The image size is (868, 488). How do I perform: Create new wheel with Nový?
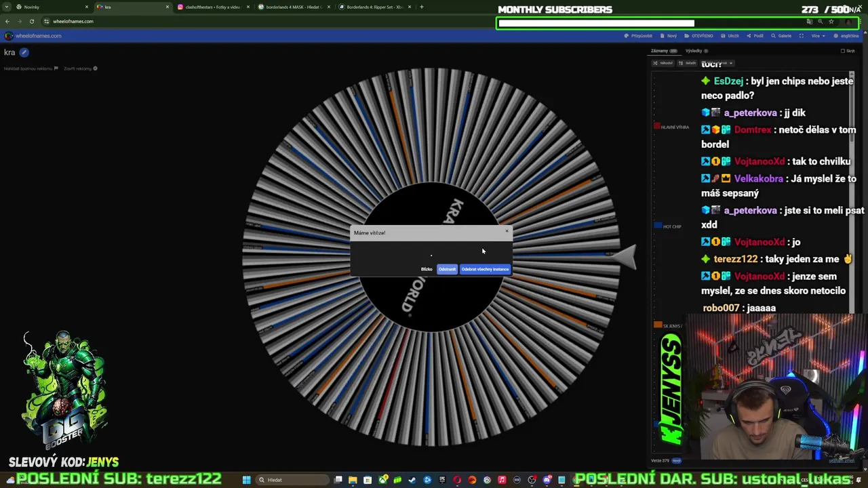click(x=669, y=36)
